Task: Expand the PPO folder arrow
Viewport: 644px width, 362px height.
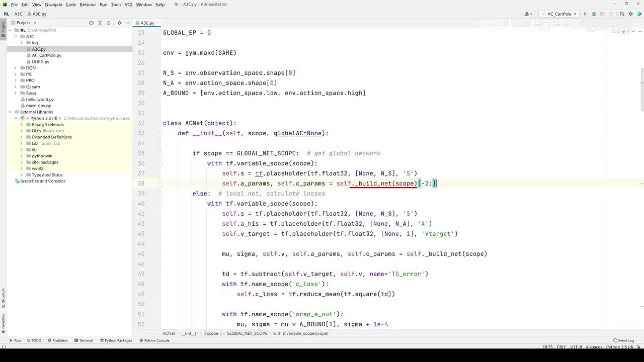Action: 16,80
